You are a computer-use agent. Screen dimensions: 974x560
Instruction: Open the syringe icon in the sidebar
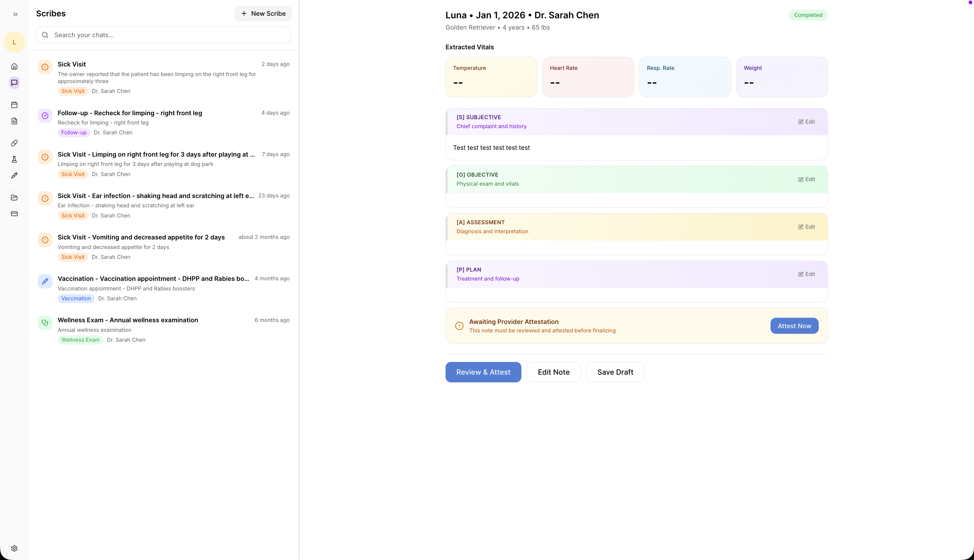[x=14, y=176]
